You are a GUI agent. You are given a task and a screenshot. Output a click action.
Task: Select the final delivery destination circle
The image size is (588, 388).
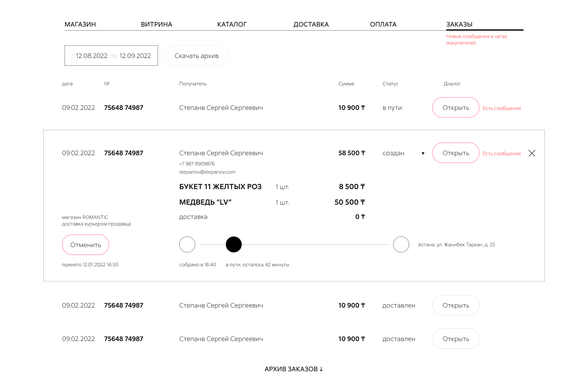tap(401, 244)
